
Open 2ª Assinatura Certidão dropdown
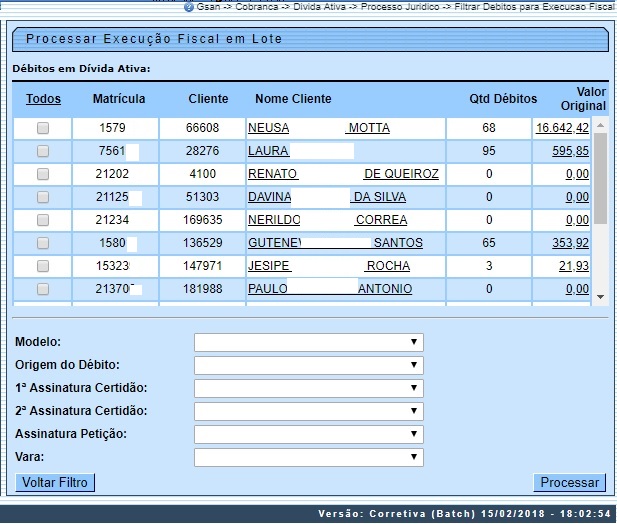308,411
